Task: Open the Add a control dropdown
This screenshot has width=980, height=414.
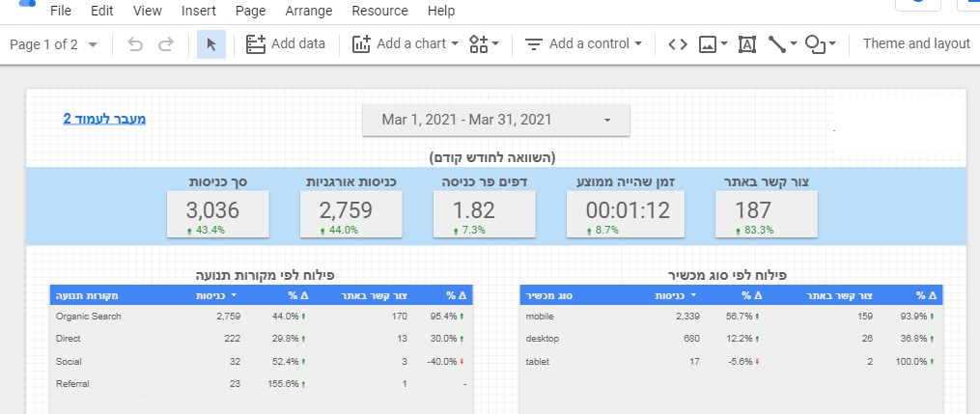Action: (x=583, y=44)
